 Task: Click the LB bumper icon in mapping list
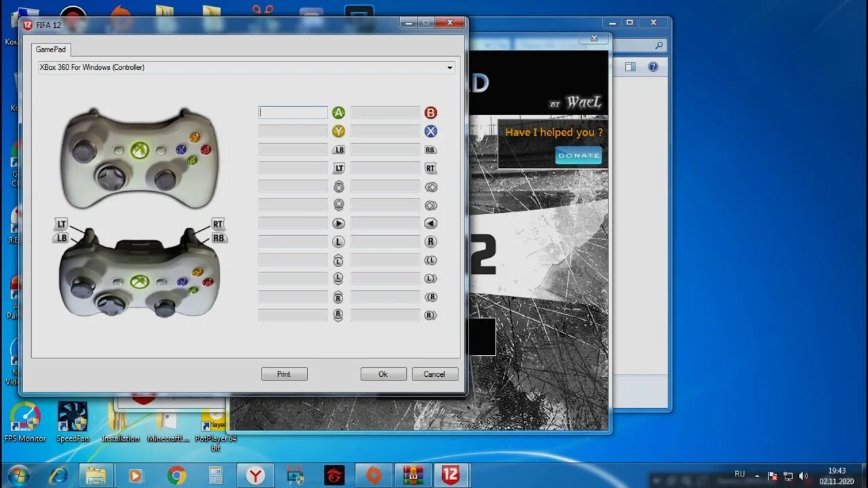338,150
